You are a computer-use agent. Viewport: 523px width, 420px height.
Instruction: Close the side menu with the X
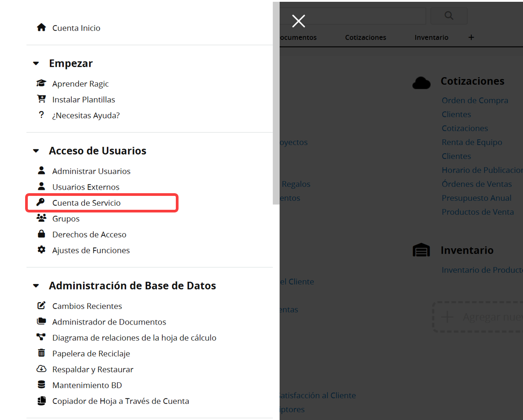coord(298,21)
